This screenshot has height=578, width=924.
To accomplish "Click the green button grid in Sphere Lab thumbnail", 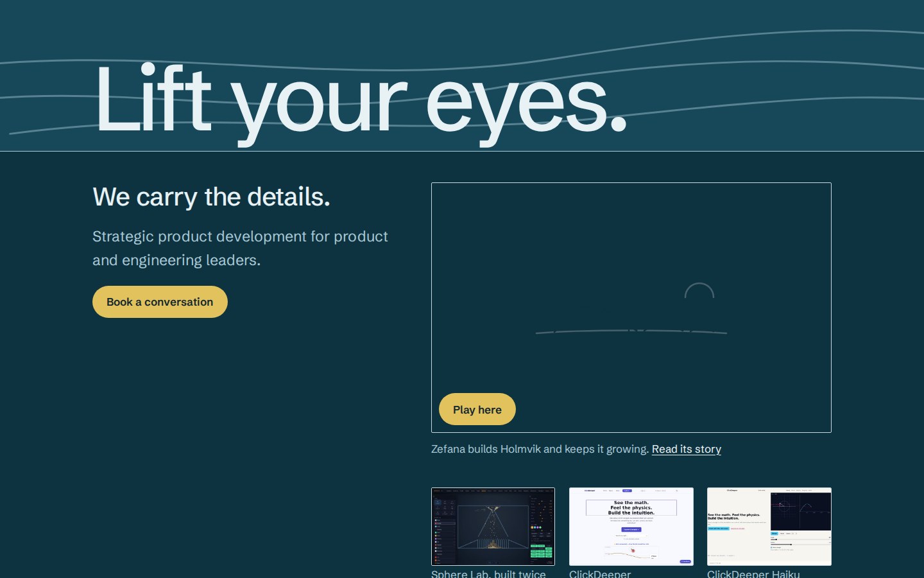I will [541, 551].
